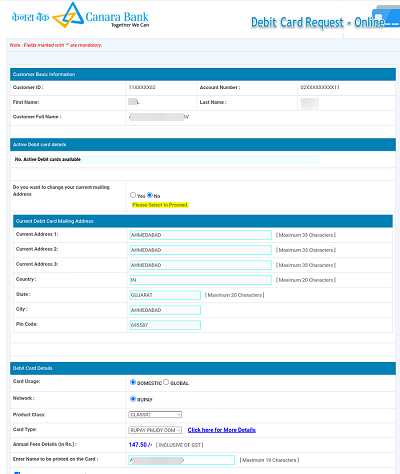Screen dimensions: 400x474
Task: Click the mandatory fields note in red
Action: 56,45
